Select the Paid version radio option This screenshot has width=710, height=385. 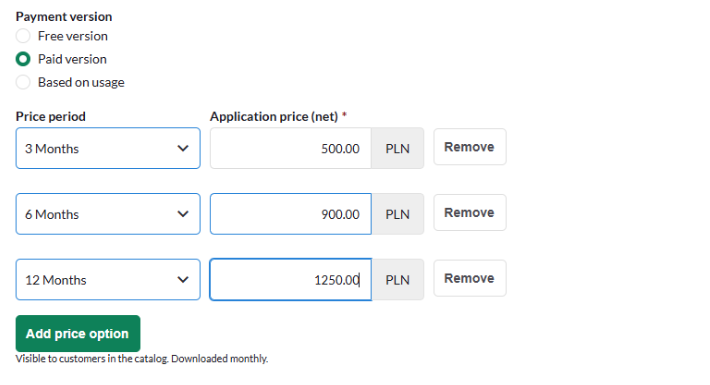coord(23,59)
